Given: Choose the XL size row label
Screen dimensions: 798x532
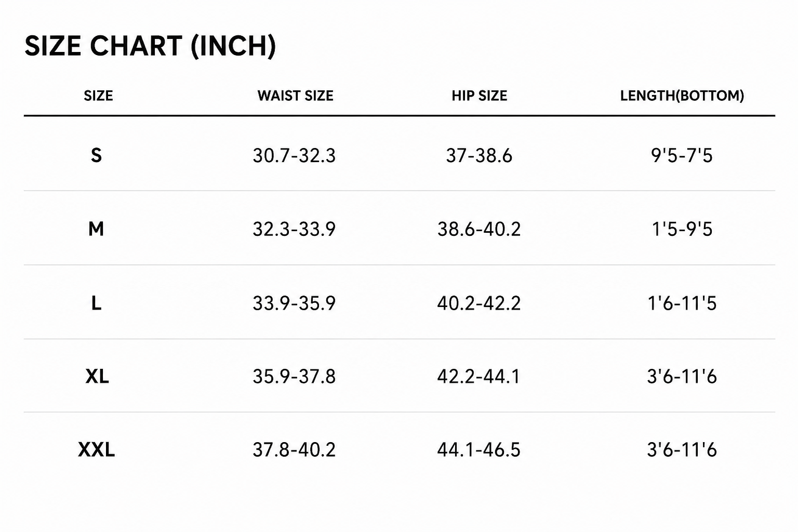Looking at the screenshot, I should (97, 376).
